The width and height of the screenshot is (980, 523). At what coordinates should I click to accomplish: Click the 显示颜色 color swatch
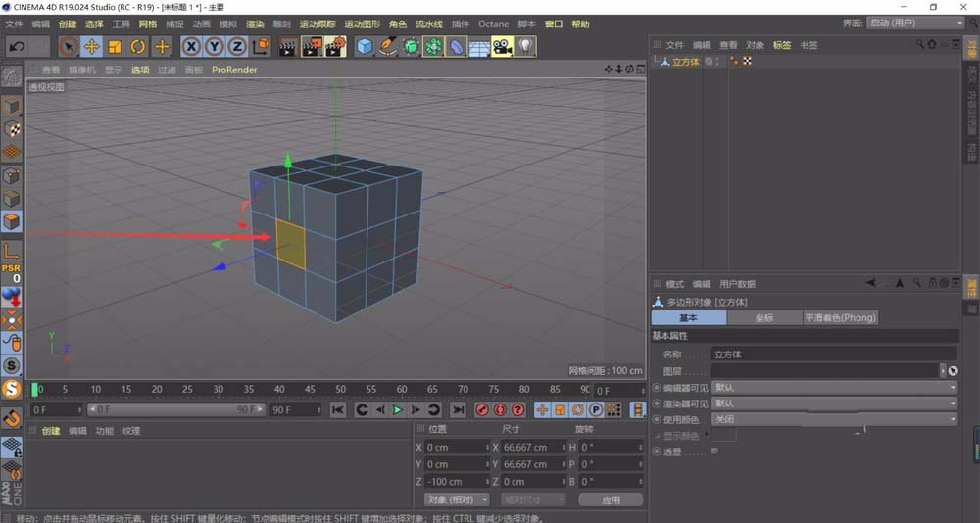(x=724, y=436)
